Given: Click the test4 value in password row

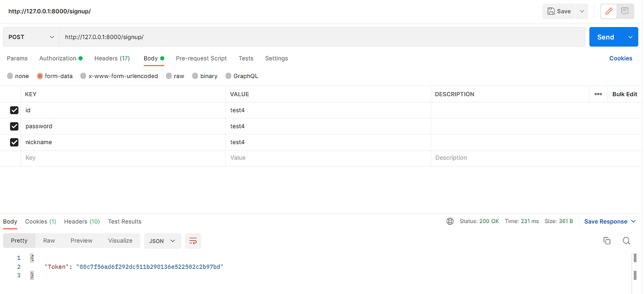Looking at the screenshot, I should tap(237, 126).
